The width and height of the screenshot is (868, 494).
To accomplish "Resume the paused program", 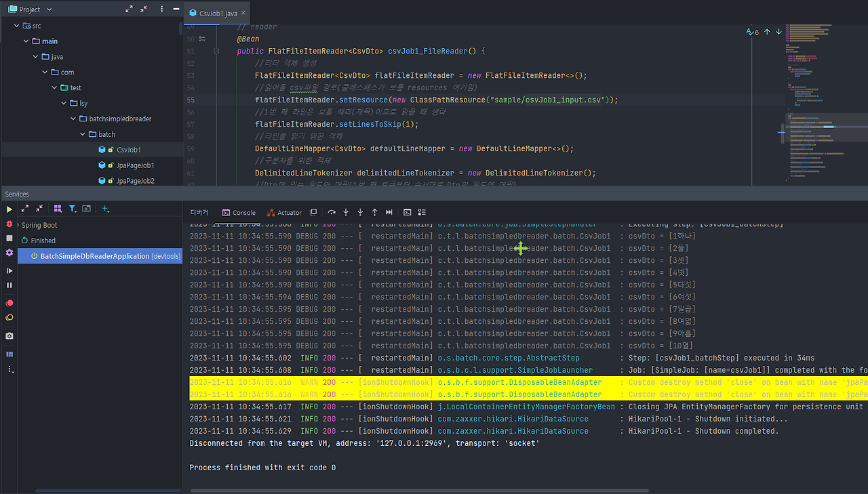I will (9, 270).
